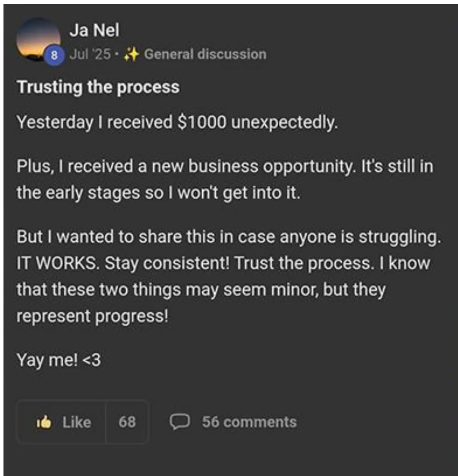Click the new business opportunity paragraph line

tap(224, 166)
